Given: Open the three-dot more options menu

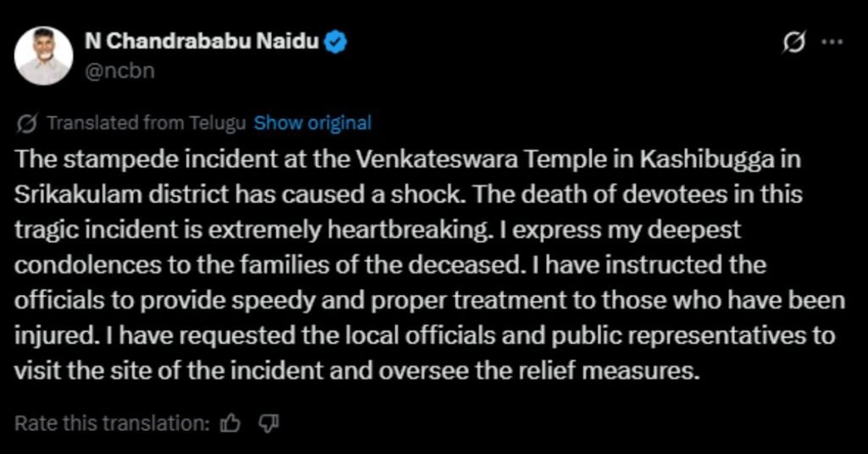Looking at the screenshot, I should coord(833,42).
